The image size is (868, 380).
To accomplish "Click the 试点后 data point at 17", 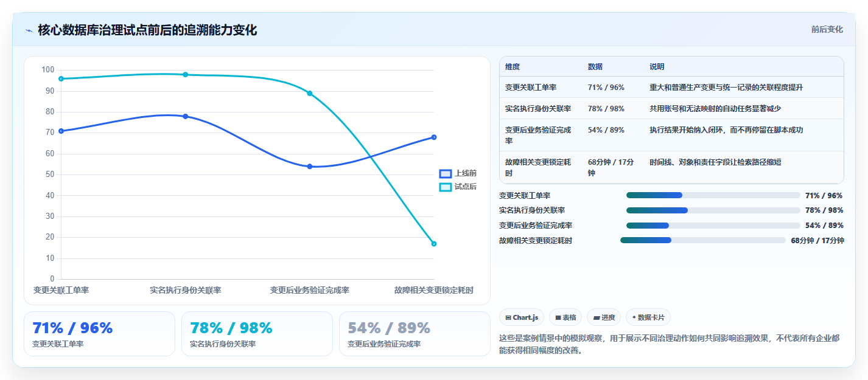I will coord(434,244).
